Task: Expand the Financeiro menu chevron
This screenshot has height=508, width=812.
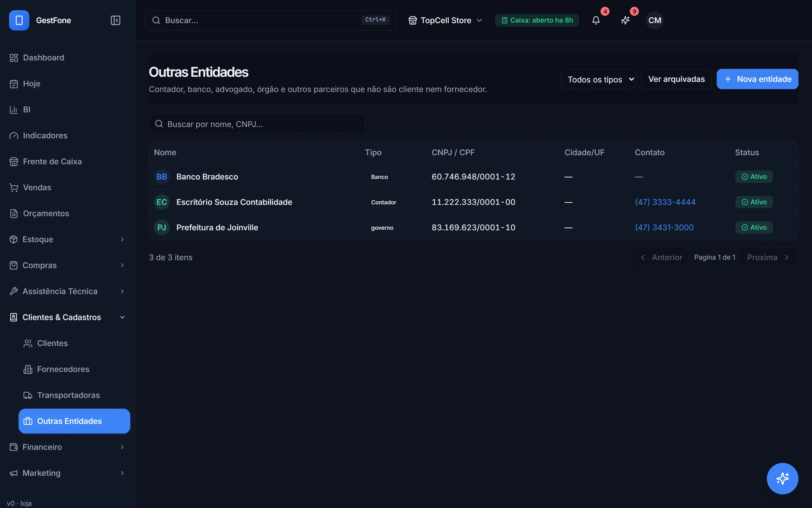Action: 122,447
